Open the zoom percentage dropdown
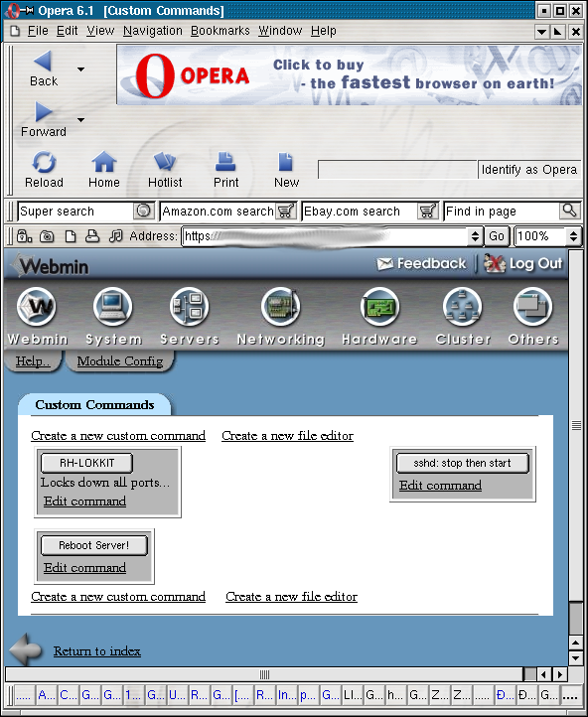The height and width of the screenshot is (717, 588). point(573,236)
